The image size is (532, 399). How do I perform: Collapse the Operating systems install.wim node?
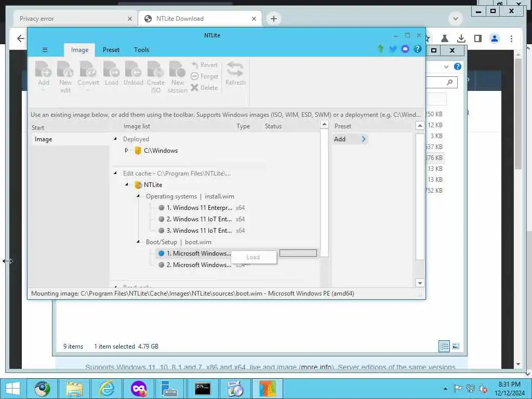pos(138,196)
